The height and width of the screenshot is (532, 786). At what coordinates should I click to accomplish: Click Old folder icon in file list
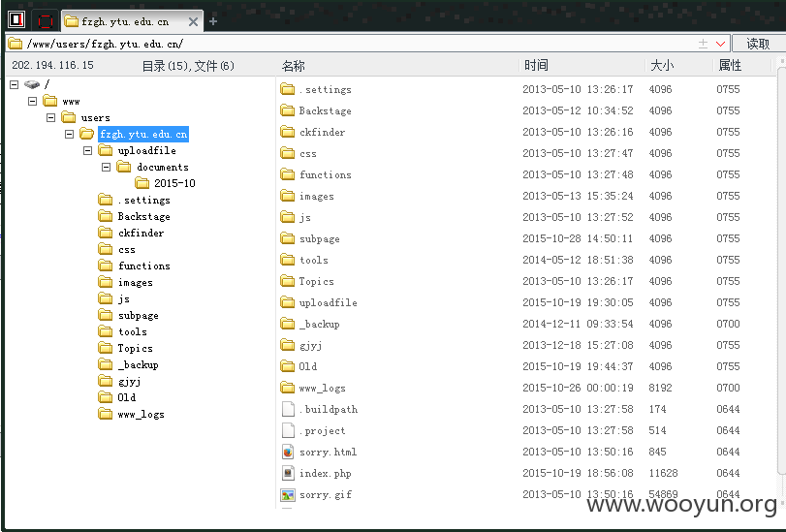click(287, 366)
